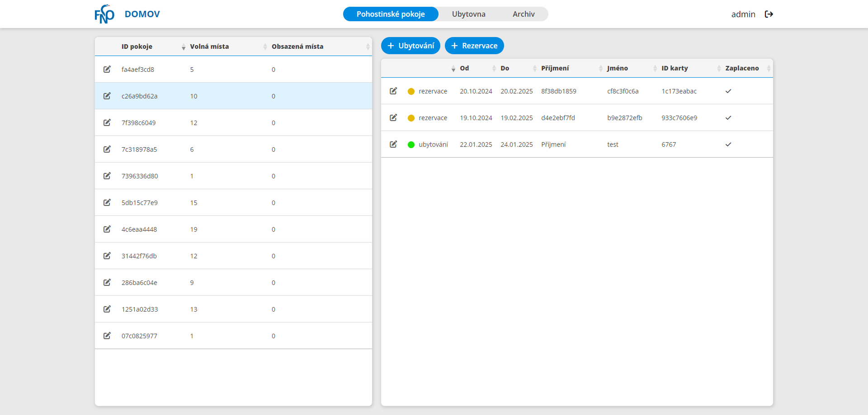The image size is (868, 415).
Task: Open the Archiv tab
Action: [x=523, y=14]
